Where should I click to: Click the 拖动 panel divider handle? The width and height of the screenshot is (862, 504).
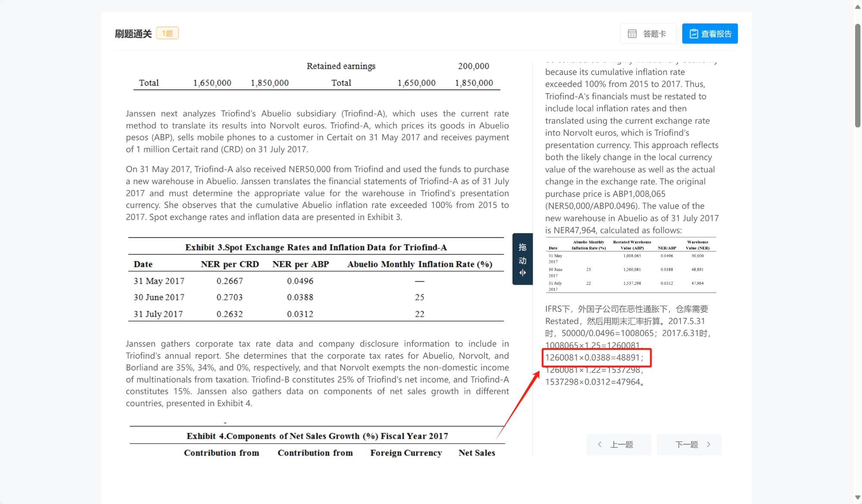click(x=522, y=254)
